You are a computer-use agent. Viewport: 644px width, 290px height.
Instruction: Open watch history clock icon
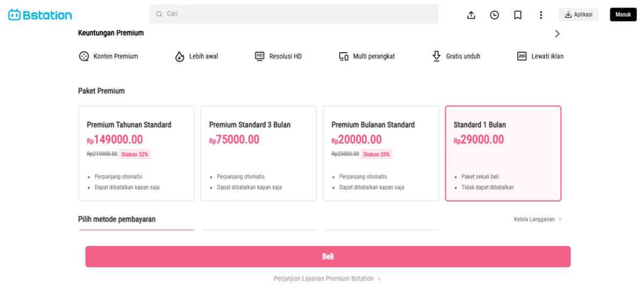tap(494, 15)
